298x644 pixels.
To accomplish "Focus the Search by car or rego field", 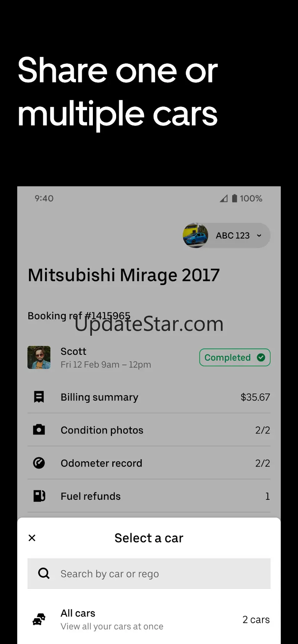I will tap(149, 573).
